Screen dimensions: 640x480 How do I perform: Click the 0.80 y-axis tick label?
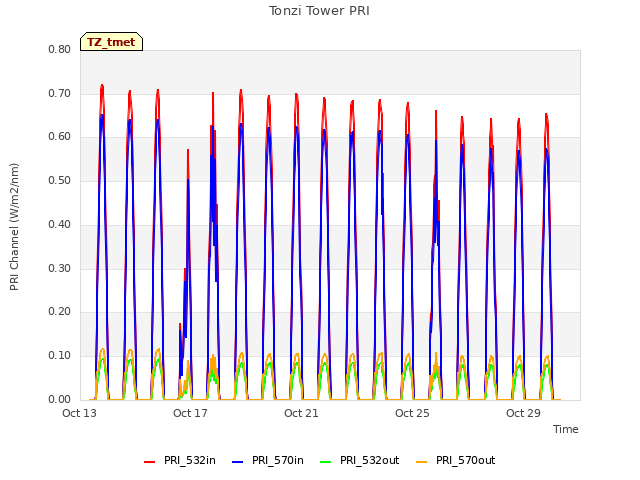(60, 49)
